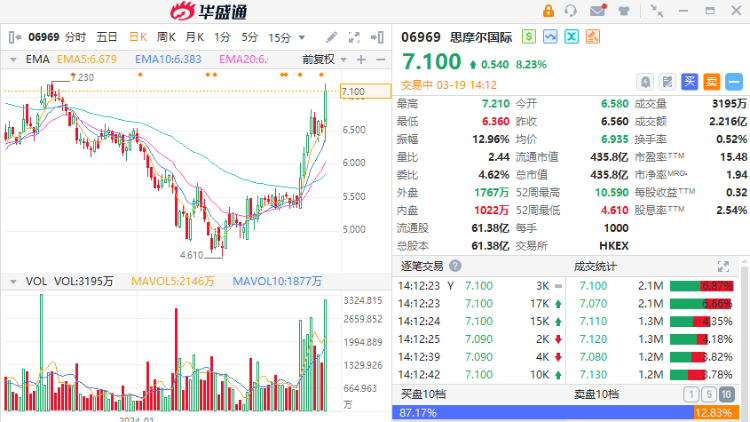Viewport: 750px width, 422px height.
Task: Open the mail messages icon
Action: pos(598,10)
